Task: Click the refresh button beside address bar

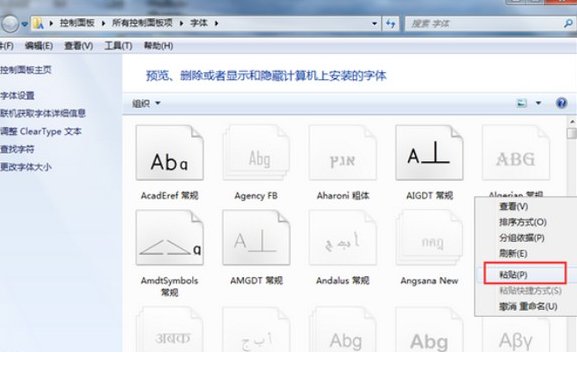Action: pyautogui.click(x=391, y=24)
